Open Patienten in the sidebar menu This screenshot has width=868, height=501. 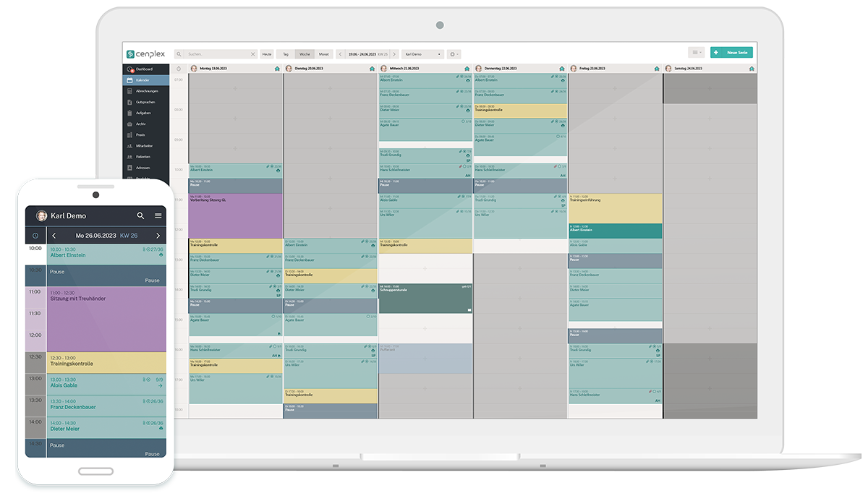142,156
